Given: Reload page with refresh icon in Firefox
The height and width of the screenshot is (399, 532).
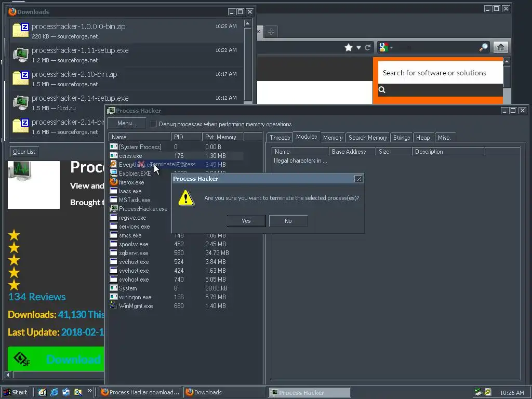Looking at the screenshot, I should coord(367,47).
